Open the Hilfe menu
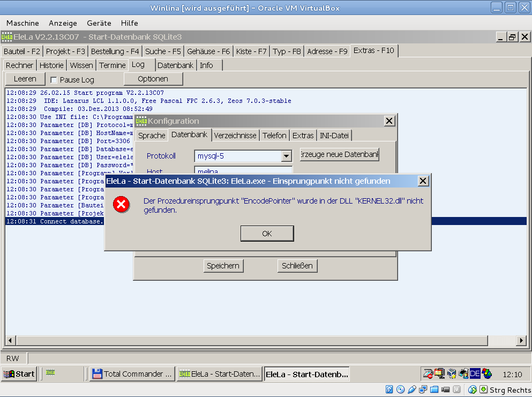This screenshot has width=532, height=397. tap(130, 23)
